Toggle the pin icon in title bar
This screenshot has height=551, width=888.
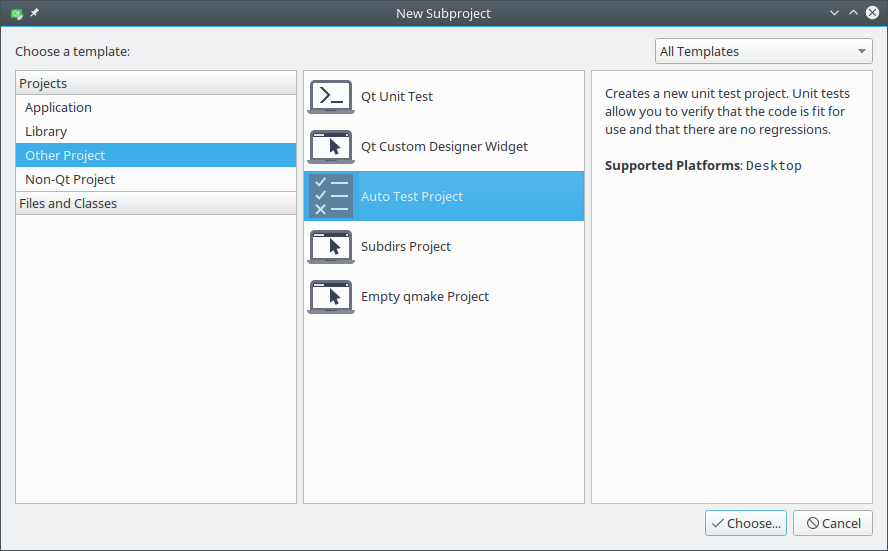35,12
